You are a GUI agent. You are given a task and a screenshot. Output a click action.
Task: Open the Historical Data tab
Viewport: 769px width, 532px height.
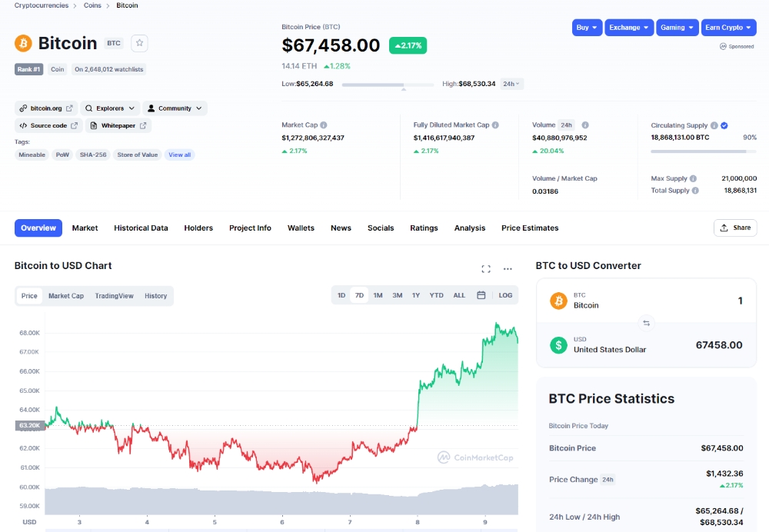click(x=141, y=228)
